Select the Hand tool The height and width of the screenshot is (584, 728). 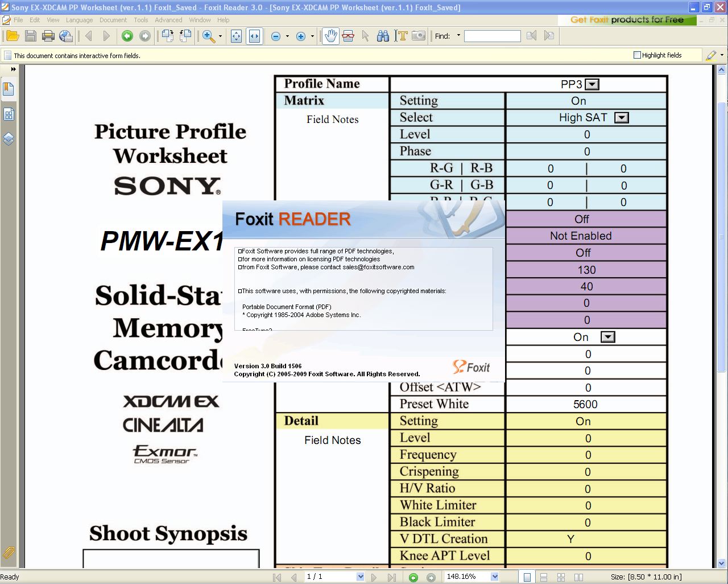point(330,36)
